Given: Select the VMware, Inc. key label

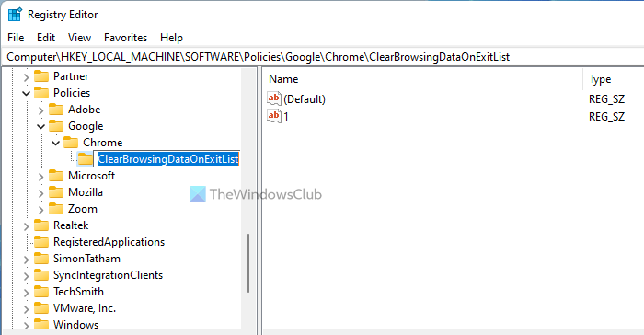Looking at the screenshot, I should coord(85,308).
